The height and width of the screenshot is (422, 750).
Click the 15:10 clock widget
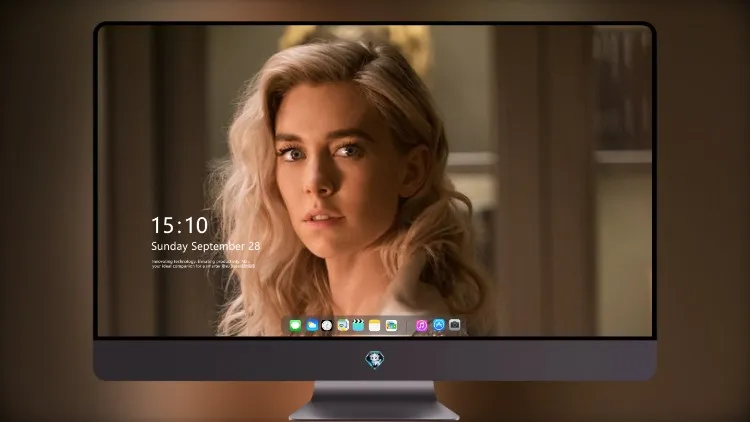[x=179, y=225]
